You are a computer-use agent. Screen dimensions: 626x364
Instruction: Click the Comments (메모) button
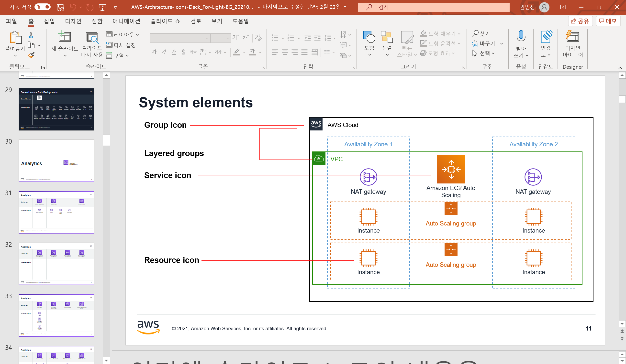608,21
